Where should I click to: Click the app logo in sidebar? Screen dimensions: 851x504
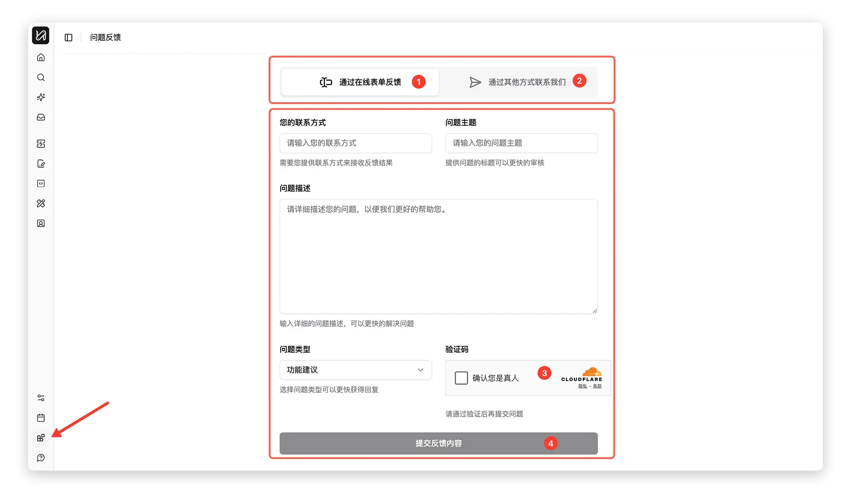(41, 35)
